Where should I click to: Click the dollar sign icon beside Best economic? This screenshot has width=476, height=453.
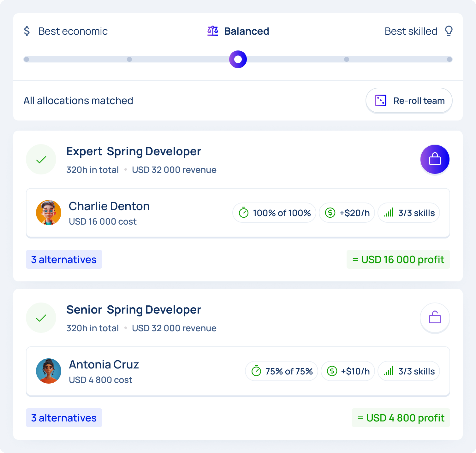[x=27, y=31]
